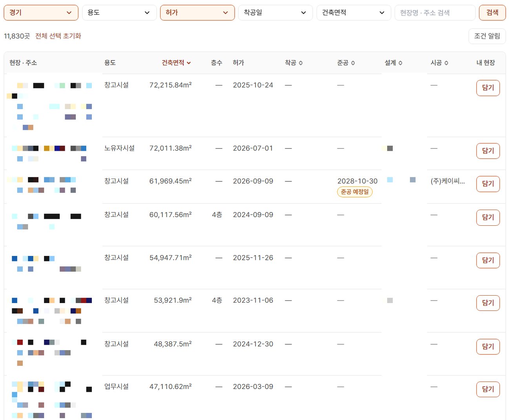Sort table by 준공 column
The height and width of the screenshot is (420, 510).
pyautogui.click(x=346, y=63)
